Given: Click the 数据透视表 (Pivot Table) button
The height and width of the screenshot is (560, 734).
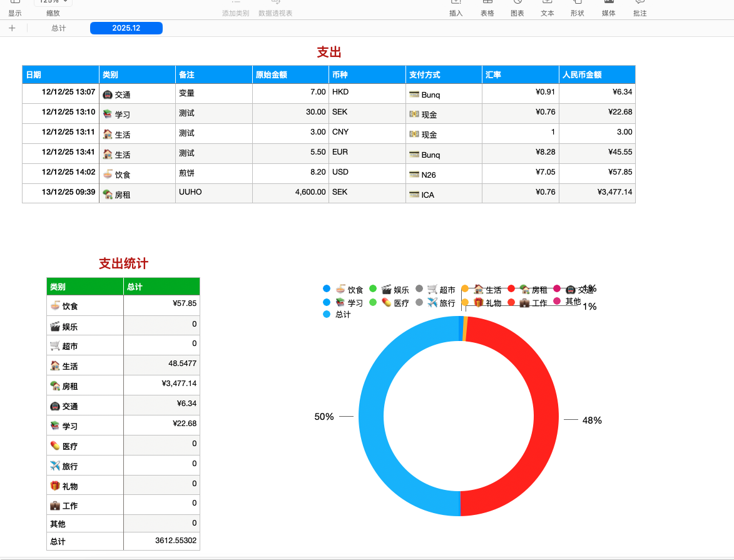Looking at the screenshot, I should coord(275,9).
